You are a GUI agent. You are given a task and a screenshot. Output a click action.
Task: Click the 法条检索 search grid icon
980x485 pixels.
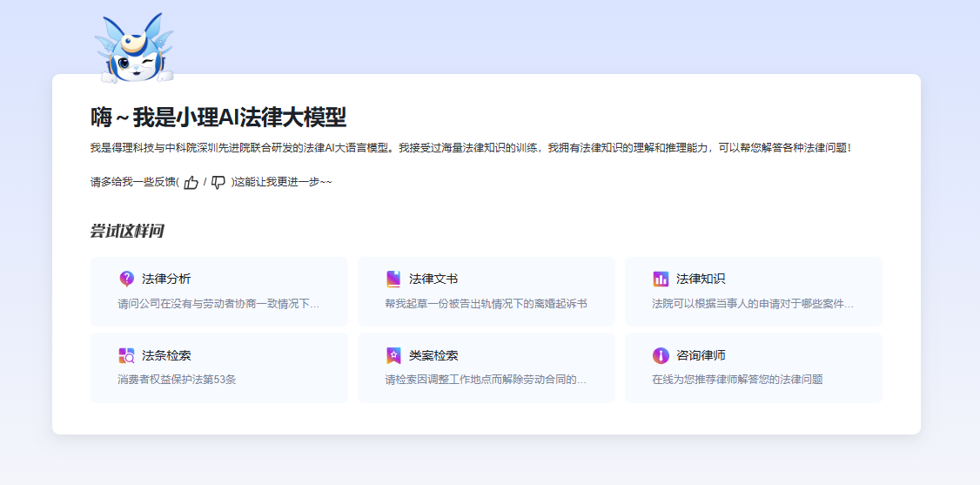pos(127,355)
